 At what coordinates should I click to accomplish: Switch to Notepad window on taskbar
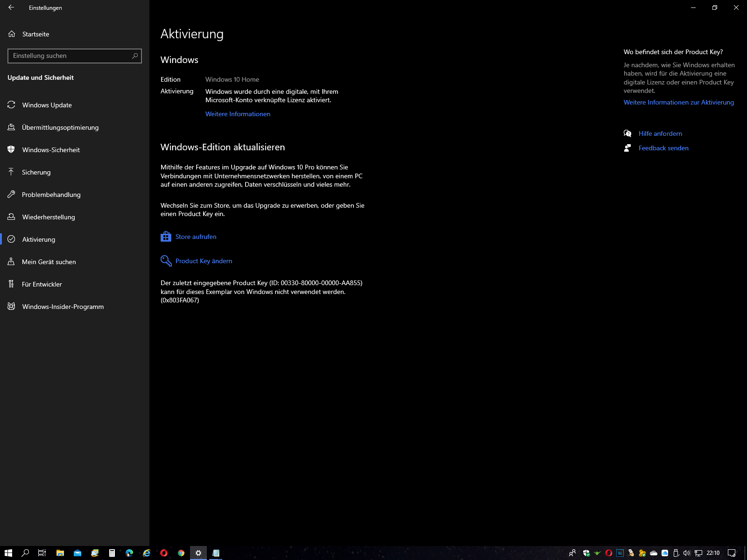[216, 553]
